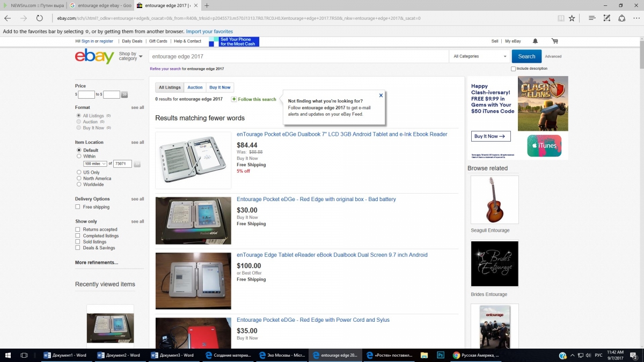Click the Sign in link
Screen dimensions: 644x362
[87, 41]
